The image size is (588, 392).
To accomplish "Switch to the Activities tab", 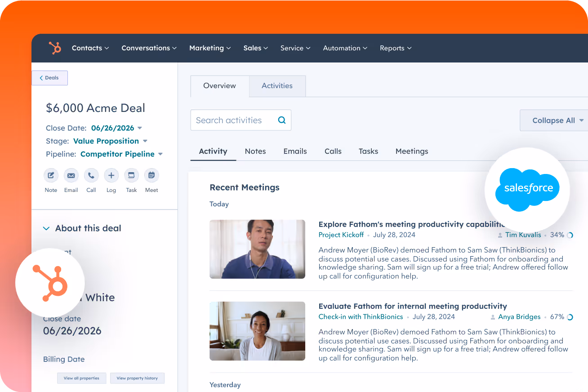I will 277,86.
